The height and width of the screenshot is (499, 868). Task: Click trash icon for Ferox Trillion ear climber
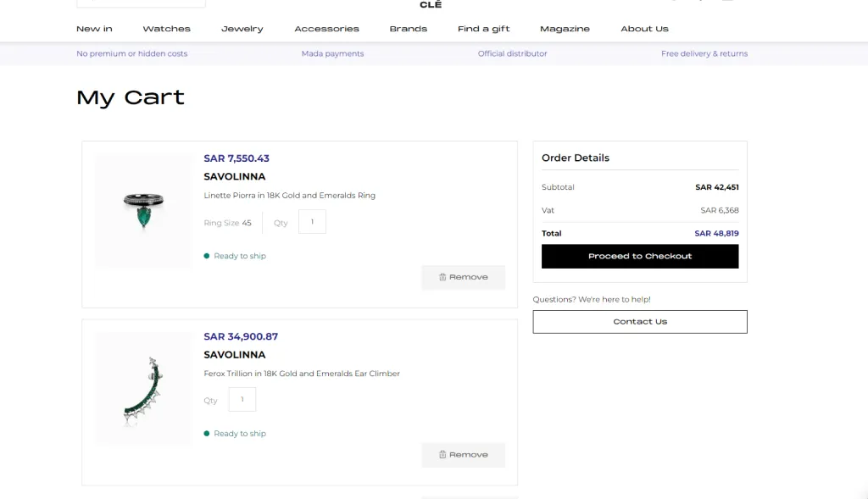(x=442, y=455)
